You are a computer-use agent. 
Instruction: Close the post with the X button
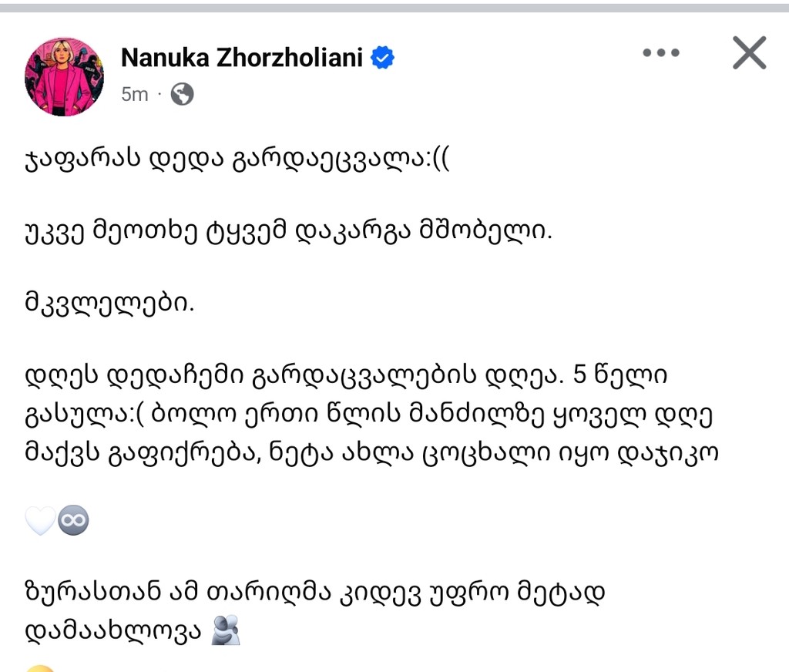tap(749, 52)
